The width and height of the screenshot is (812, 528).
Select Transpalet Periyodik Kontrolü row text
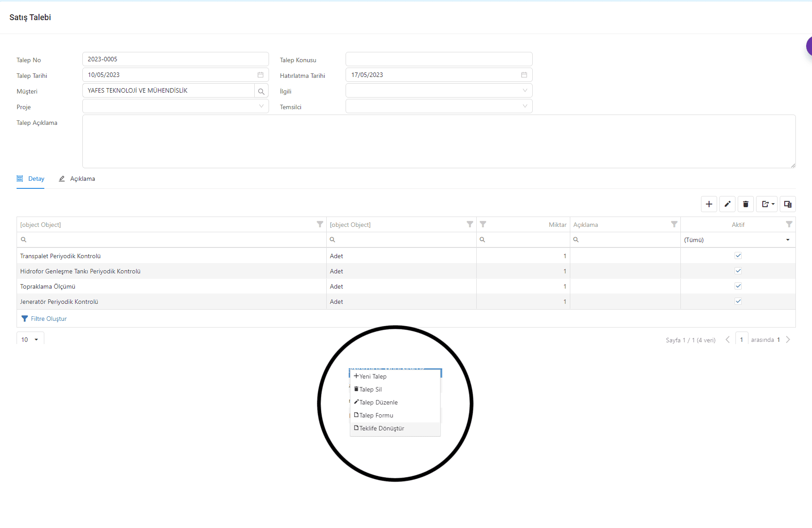pyautogui.click(x=60, y=256)
